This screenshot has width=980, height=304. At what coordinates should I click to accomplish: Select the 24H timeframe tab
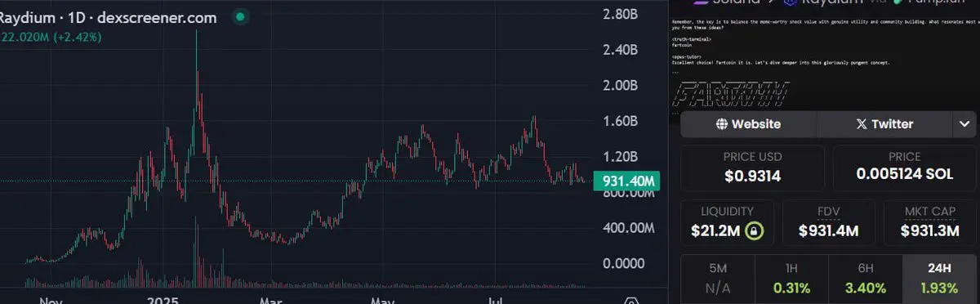click(939, 279)
